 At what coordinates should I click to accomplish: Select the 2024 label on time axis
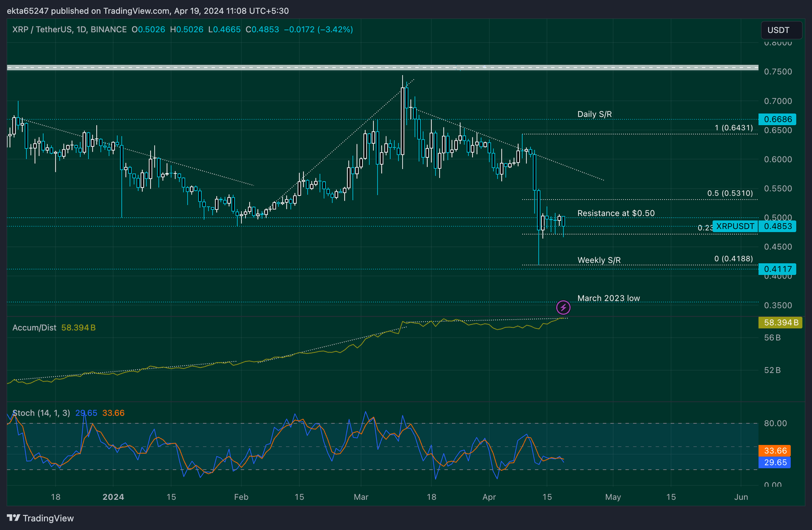coord(113,497)
